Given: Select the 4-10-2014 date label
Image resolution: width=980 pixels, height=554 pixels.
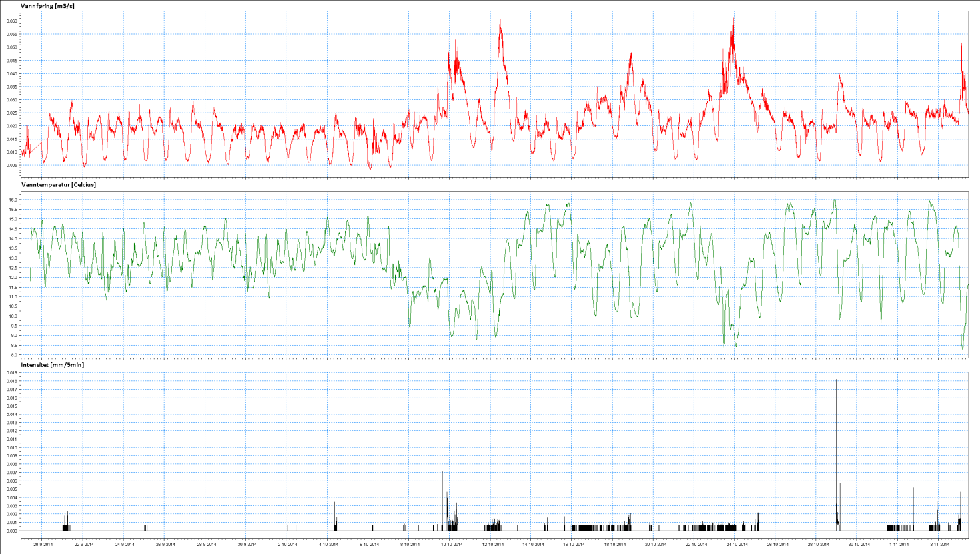Looking at the screenshot, I should pos(328,544).
